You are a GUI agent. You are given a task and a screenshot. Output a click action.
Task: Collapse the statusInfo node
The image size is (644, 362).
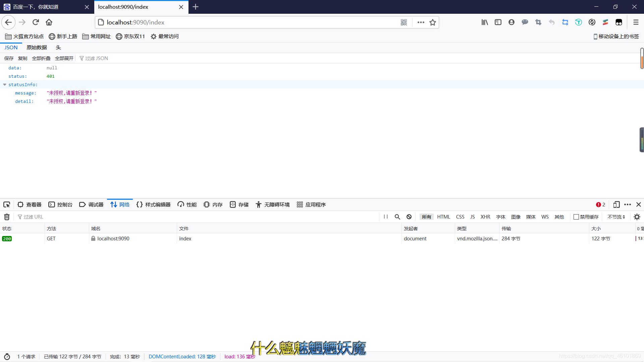[4, 84]
